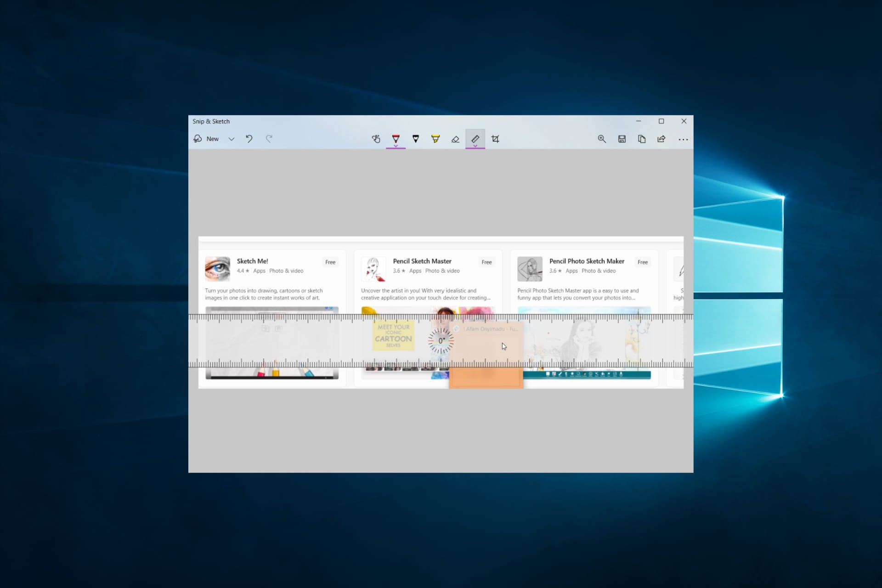Click the 4.4 star rating text

(x=243, y=271)
